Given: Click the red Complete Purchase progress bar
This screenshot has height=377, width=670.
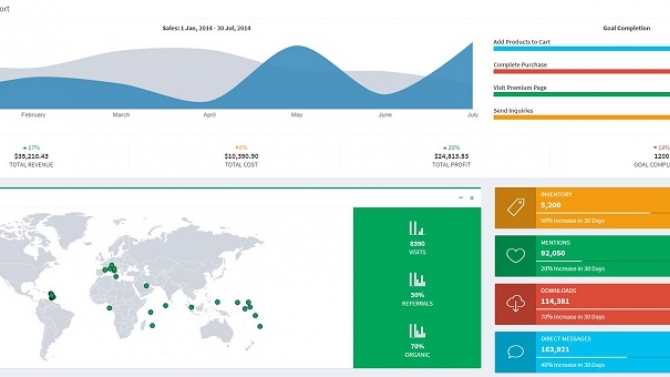Looking at the screenshot, I should (582, 71).
